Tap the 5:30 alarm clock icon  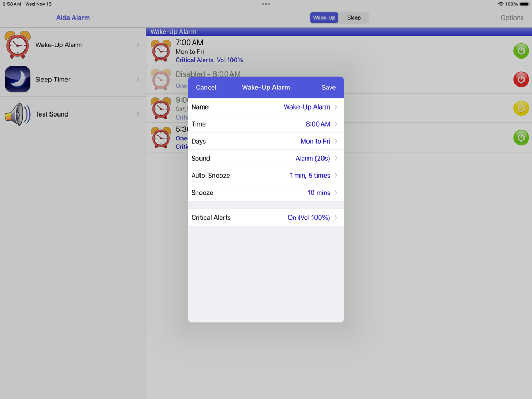coord(161,137)
